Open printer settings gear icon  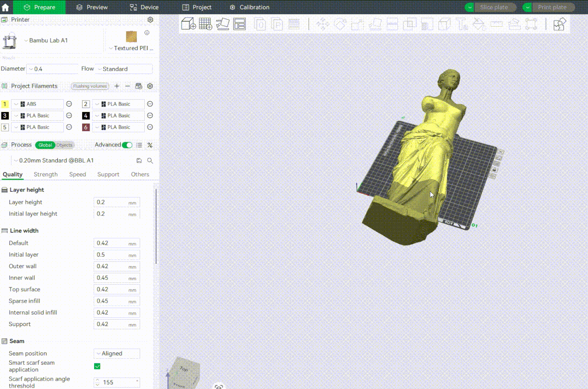[150, 20]
